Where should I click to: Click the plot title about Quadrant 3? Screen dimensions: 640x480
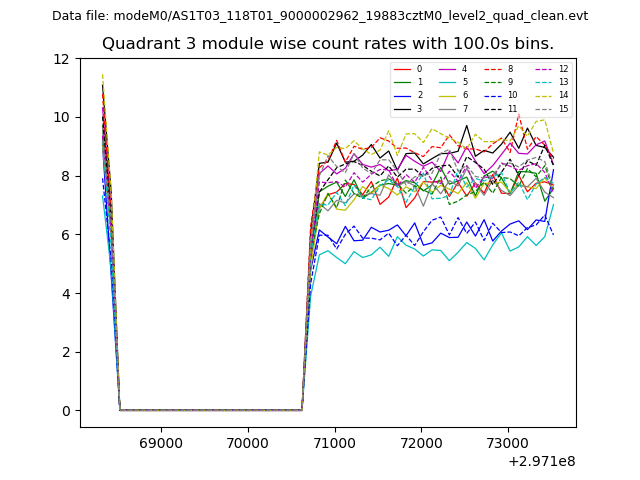[328, 44]
